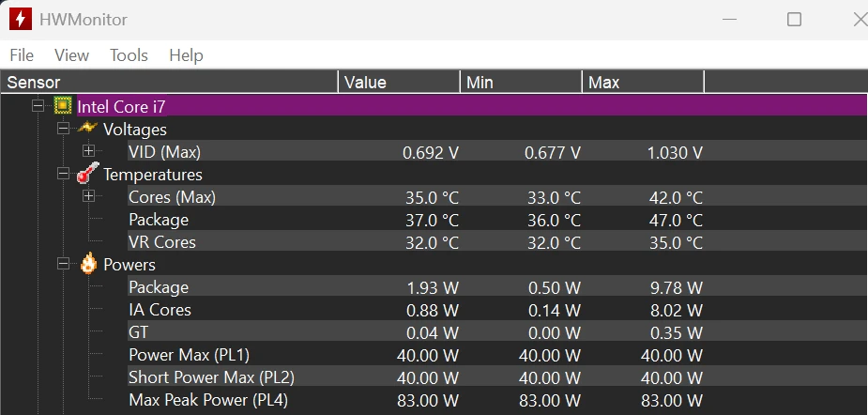Click the 33.0 °C Cores min value

point(554,197)
